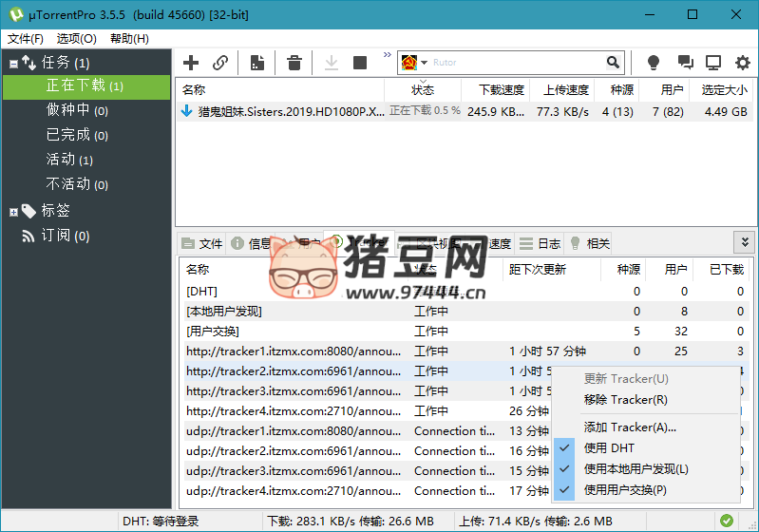Viewport: 759px width, 532px height.
Task: Open the search engine dropdown arrow
Action: [x=425, y=63]
